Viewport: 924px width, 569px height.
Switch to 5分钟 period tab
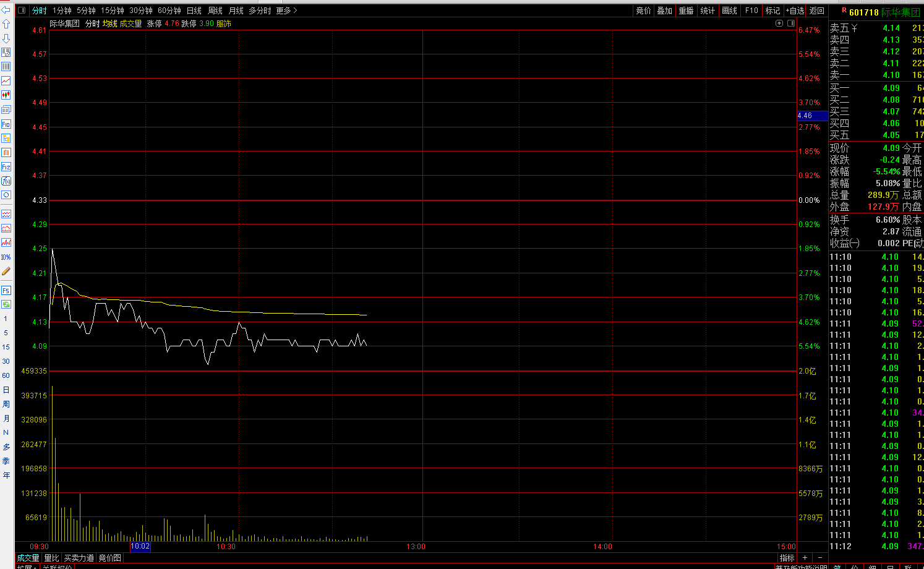click(86, 11)
